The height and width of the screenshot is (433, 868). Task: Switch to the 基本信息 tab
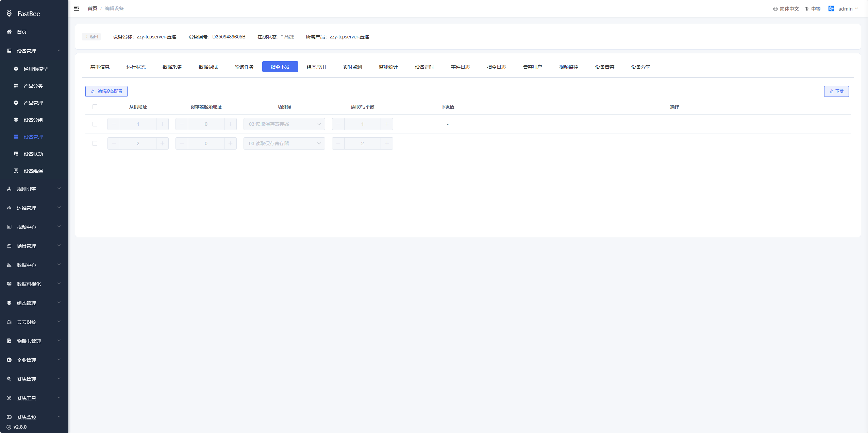100,67
